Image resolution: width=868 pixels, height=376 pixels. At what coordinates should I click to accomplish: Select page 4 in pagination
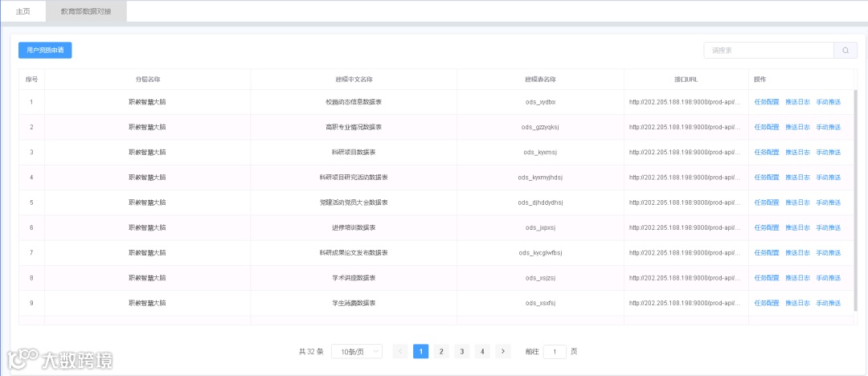click(482, 352)
